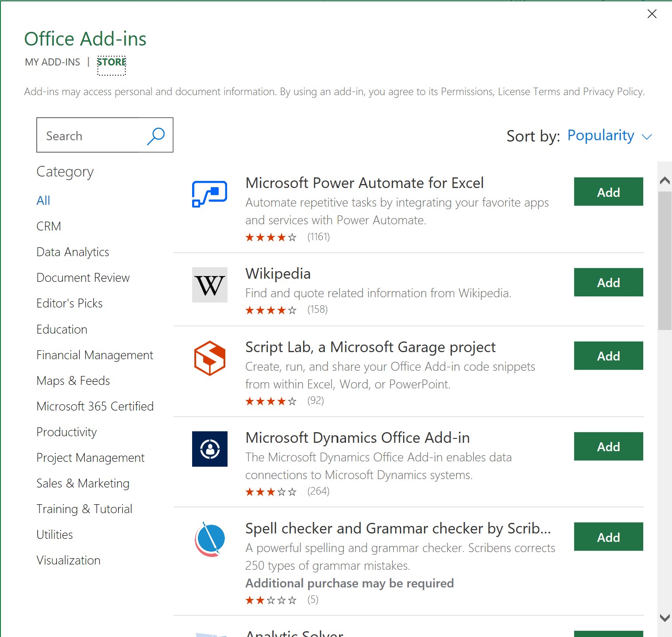Open Script Lab, a Microsoft Garage project title
The image size is (672, 637).
point(371,347)
